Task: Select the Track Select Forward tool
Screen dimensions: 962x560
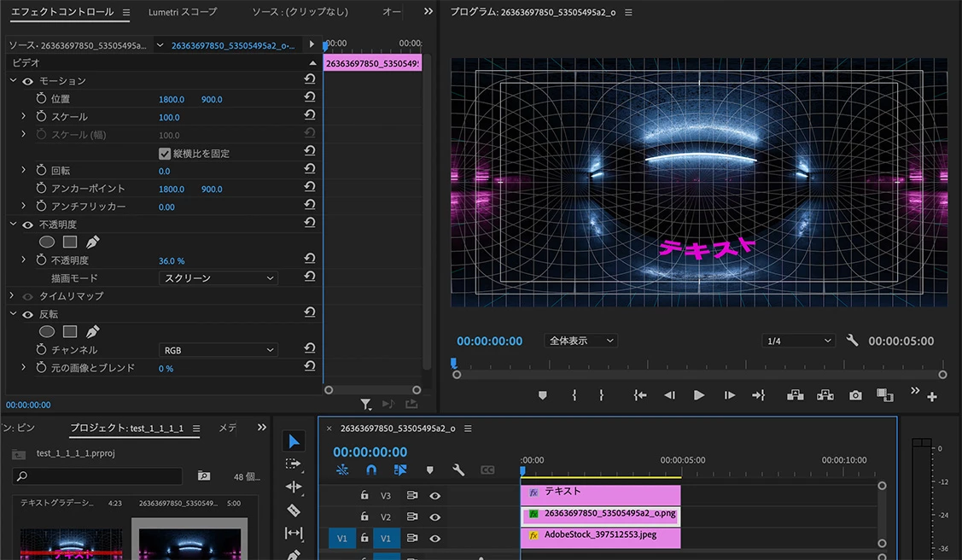Action: [294, 464]
